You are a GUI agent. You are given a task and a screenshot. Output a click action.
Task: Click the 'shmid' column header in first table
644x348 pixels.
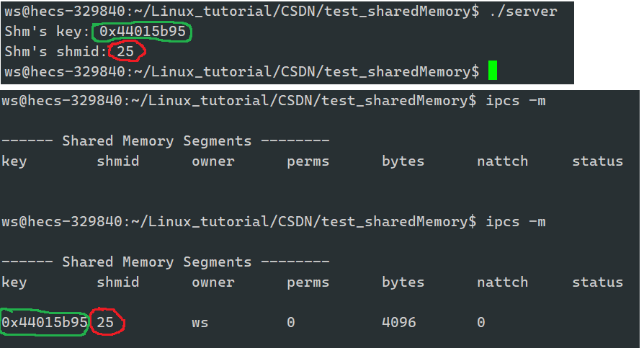[x=118, y=161]
